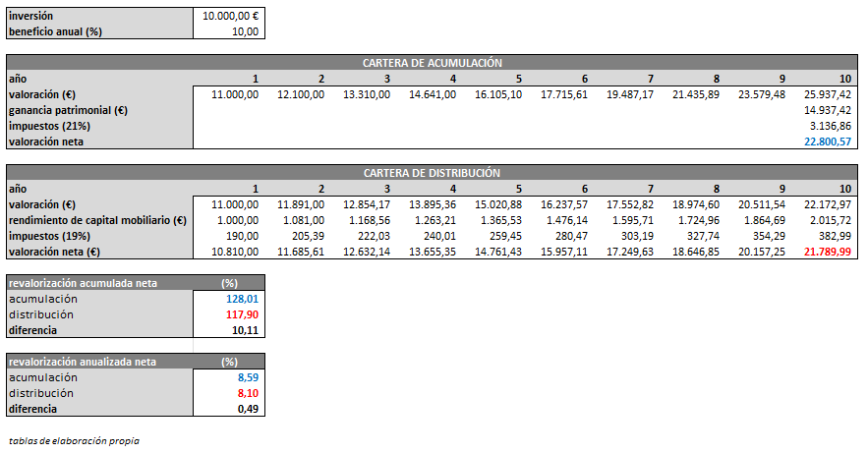Select accumulated distribución value 117,90
This screenshot has height=454, width=868.
tap(243, 314)
